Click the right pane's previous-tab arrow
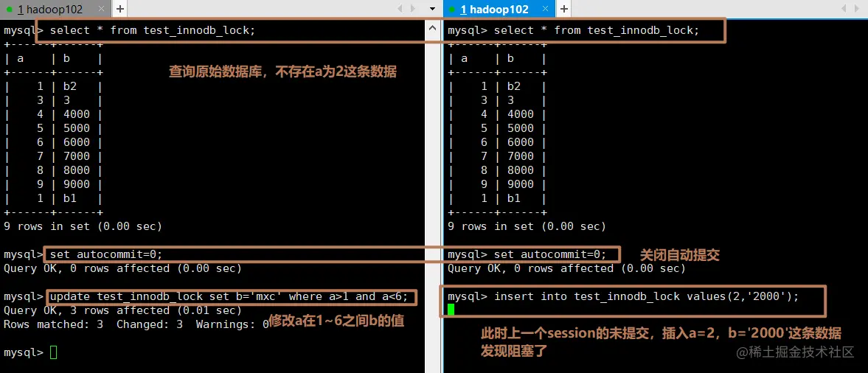868x373 pixels. 844,9
